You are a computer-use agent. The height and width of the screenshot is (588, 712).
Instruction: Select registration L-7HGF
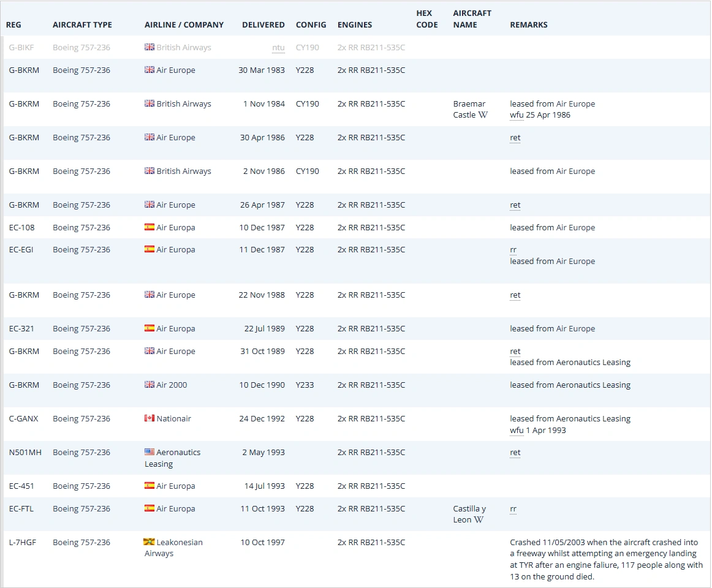[x=22, y=542]
